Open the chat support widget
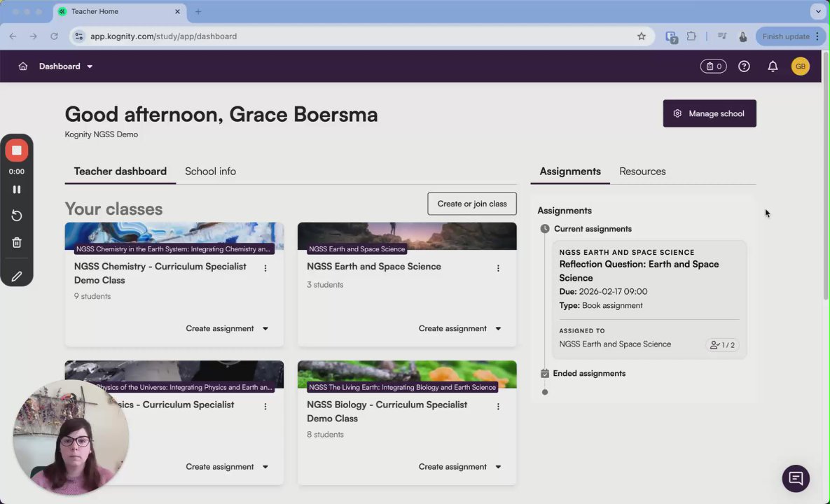Viewport: 830px width, 504px height. click(x=796, y=478)
